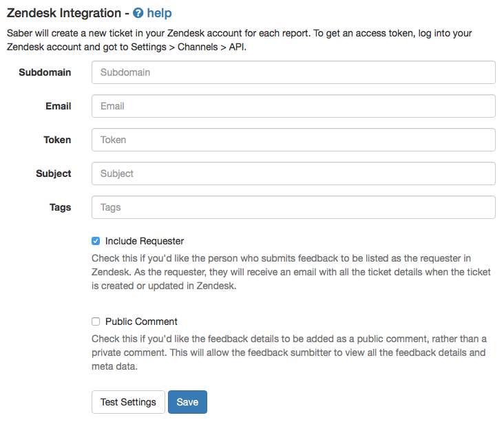Viewport: 504px width, 422px height.
Task: Focus the Subdomain input field
Action: (x=293, y=72)
